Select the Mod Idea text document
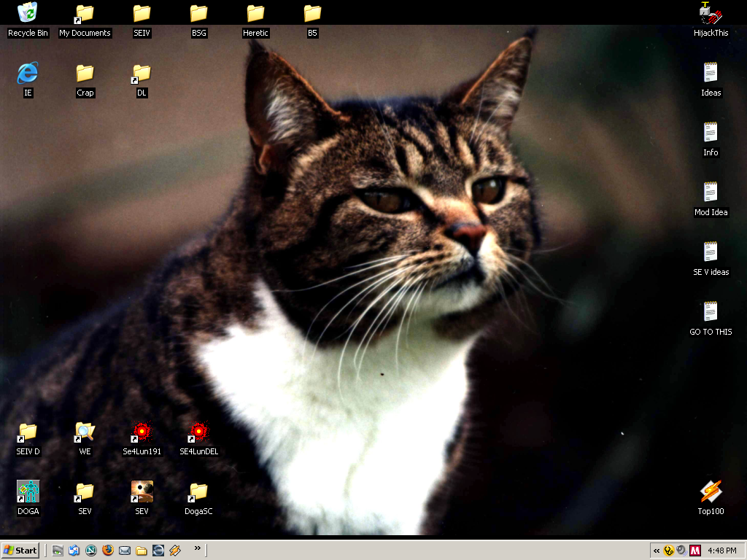Screen dimensions: 747x560 (x=711, y=192)
